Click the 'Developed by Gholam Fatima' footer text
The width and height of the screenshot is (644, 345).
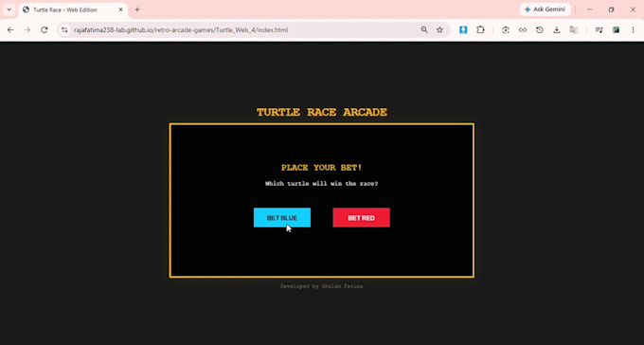tap(322, 286)
